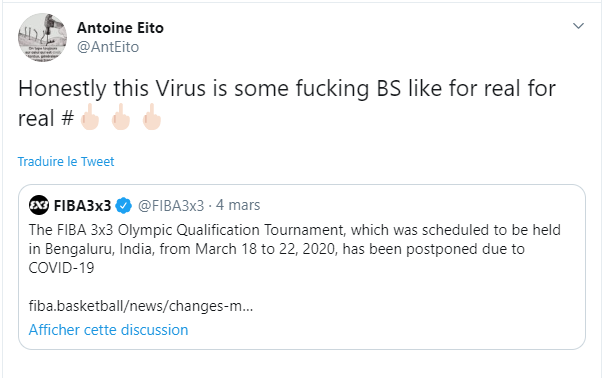Click the 4 mars timestamp
The height and width of the screenshot is (378, 602).
(x=238, y=205)
